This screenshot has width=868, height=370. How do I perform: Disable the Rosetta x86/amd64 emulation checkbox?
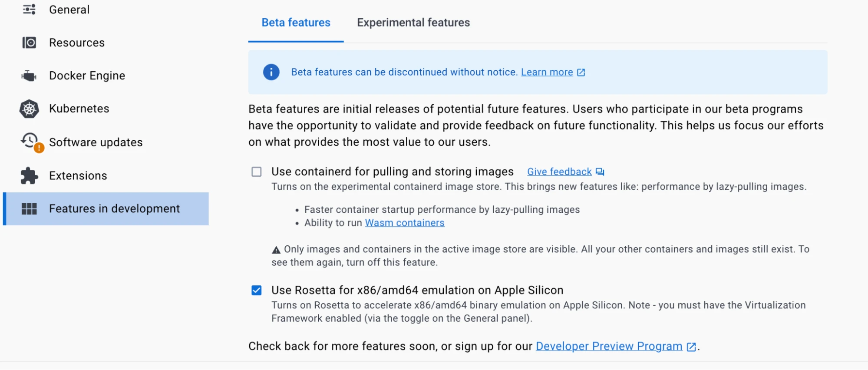click(257, 291)
